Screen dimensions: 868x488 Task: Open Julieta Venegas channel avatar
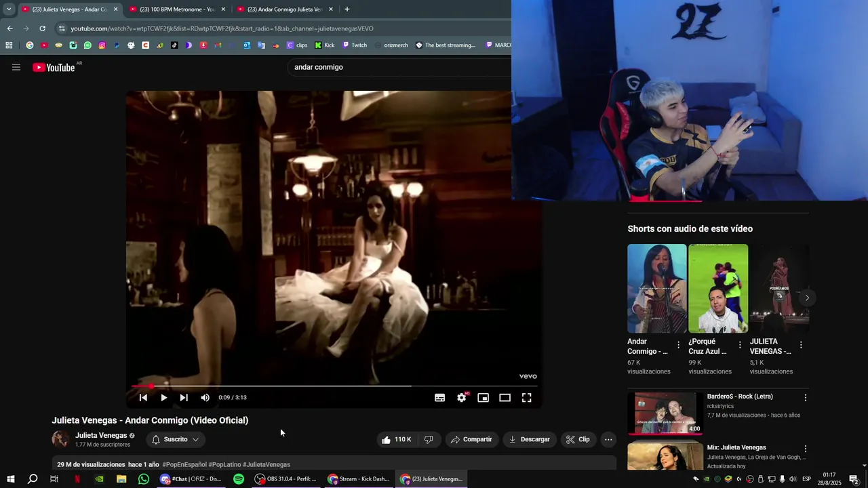pos(60,439)
